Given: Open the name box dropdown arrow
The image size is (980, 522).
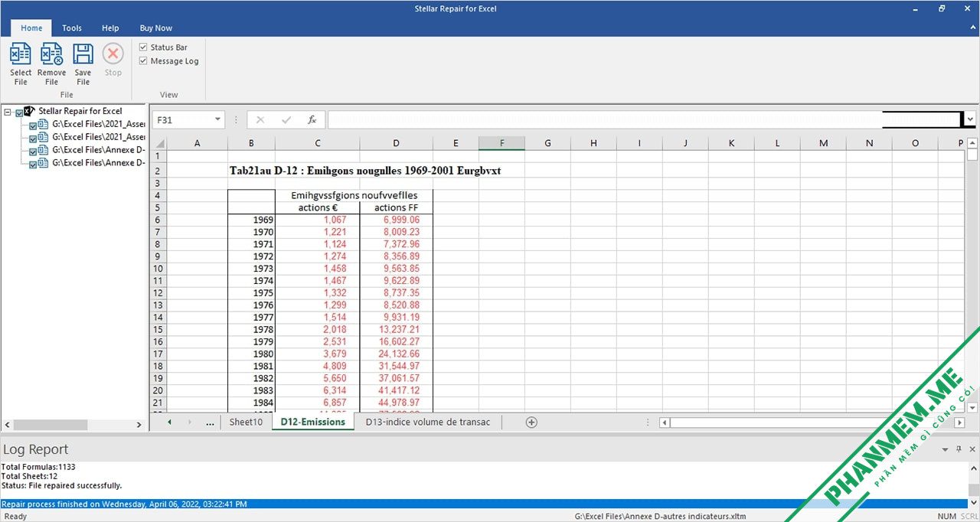Looking at the screenshot, I should point(218,120).
